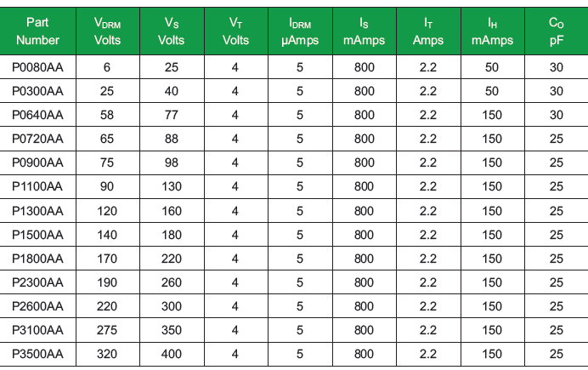
Task: Select the 320 VDRM value for P3500AA
Action: 107,353
